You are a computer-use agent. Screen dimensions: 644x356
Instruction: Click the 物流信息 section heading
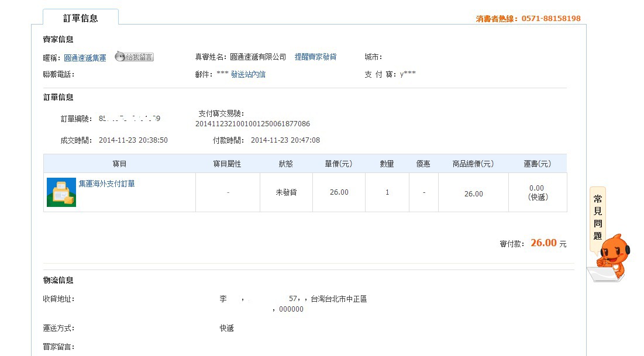click(x=58, y=280)
